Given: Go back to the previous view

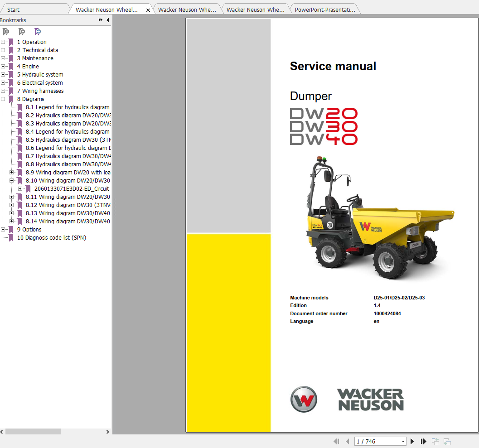Looking at the screenshot, I should (x=435, y=441).
